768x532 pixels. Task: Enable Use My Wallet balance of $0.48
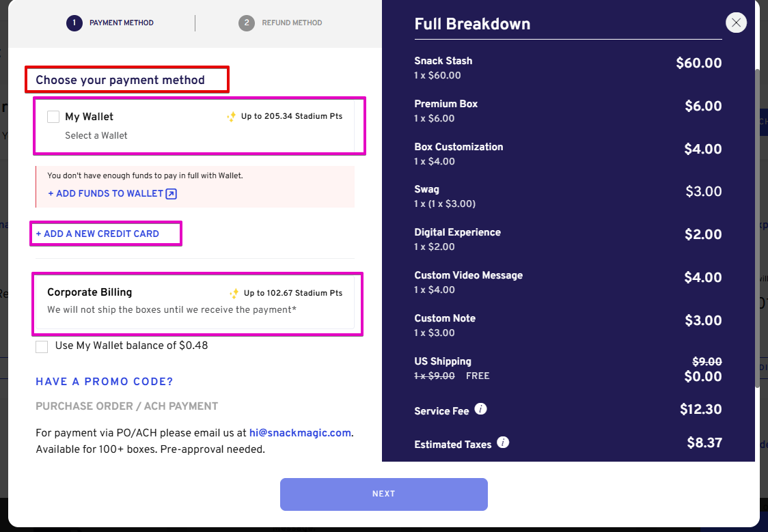point(42,346)
